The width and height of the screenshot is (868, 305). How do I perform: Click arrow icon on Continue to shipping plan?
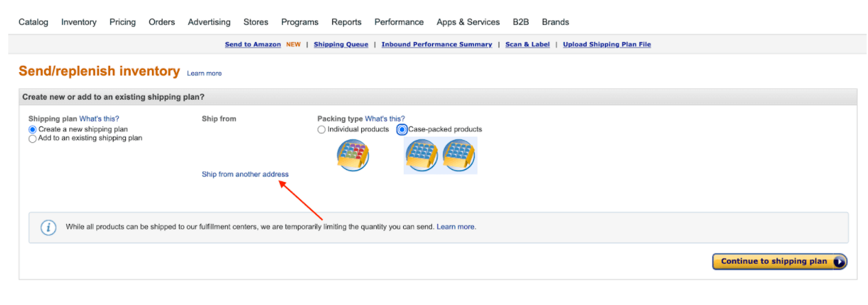pyautogui.click(x=838, y=262)
